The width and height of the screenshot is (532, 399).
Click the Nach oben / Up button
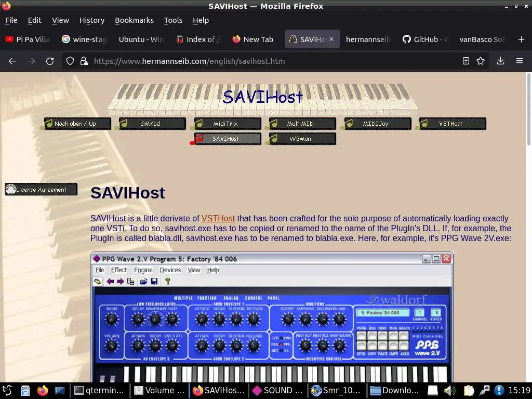77,124
